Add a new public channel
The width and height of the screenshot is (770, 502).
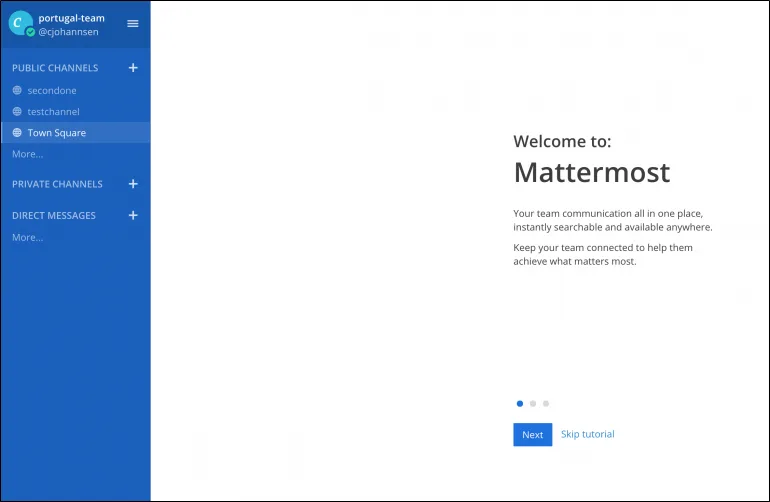click(x=133, y=68)
